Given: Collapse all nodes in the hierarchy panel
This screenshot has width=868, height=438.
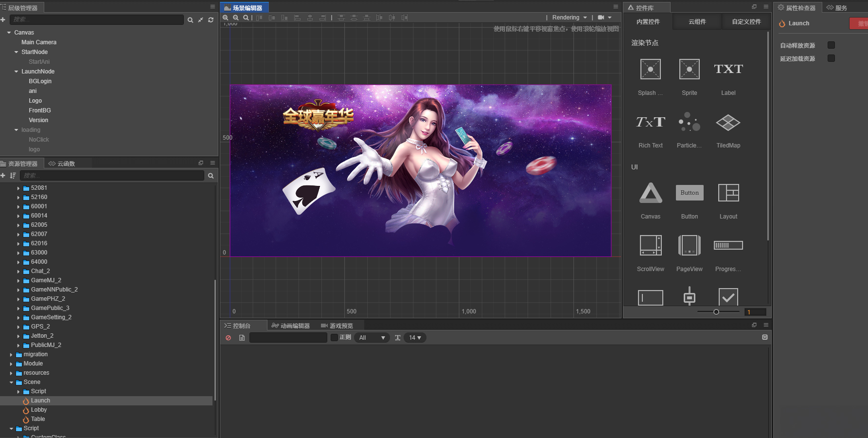Looking at the screenshot, I should 200,20.
